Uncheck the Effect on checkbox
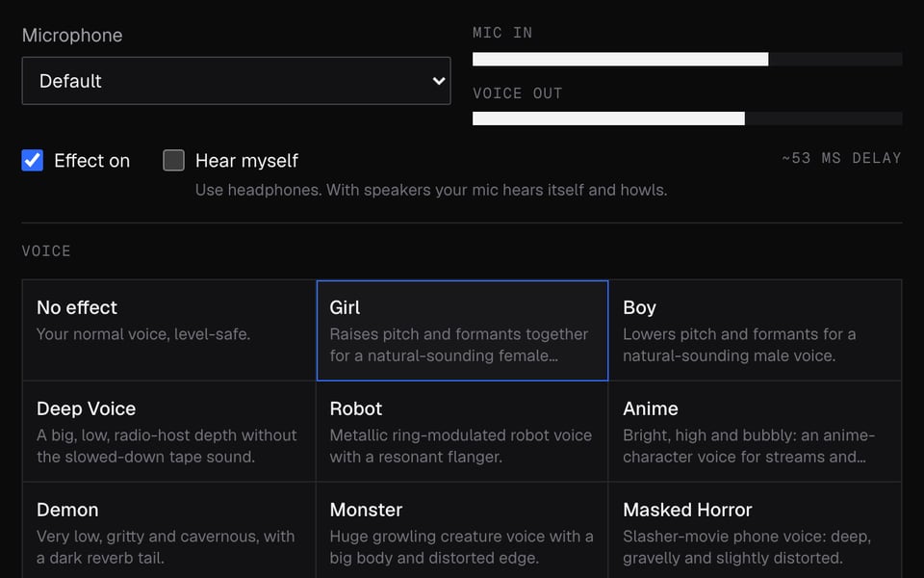The width and height of the screenshot is (924, 578). click(33, 160)
